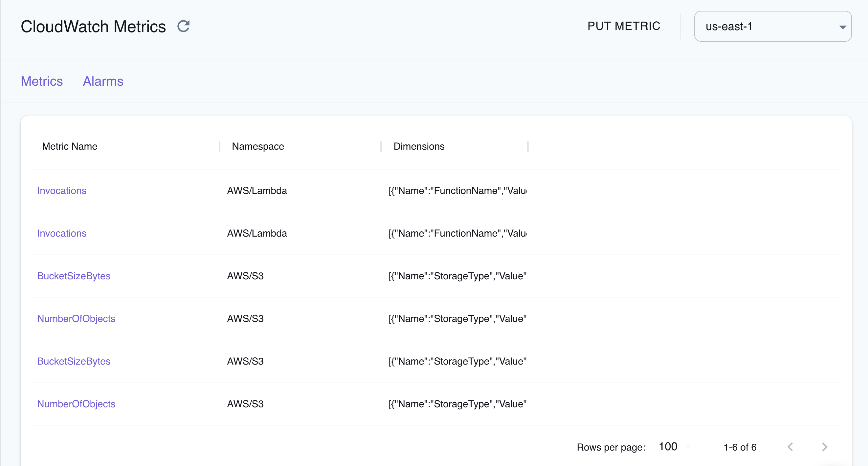Click the Dimensions column header

tap(419, 146)
